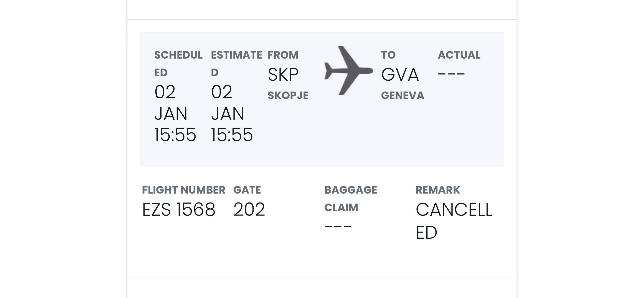Click the SKOPJE city label

click(x=288, y=96)
